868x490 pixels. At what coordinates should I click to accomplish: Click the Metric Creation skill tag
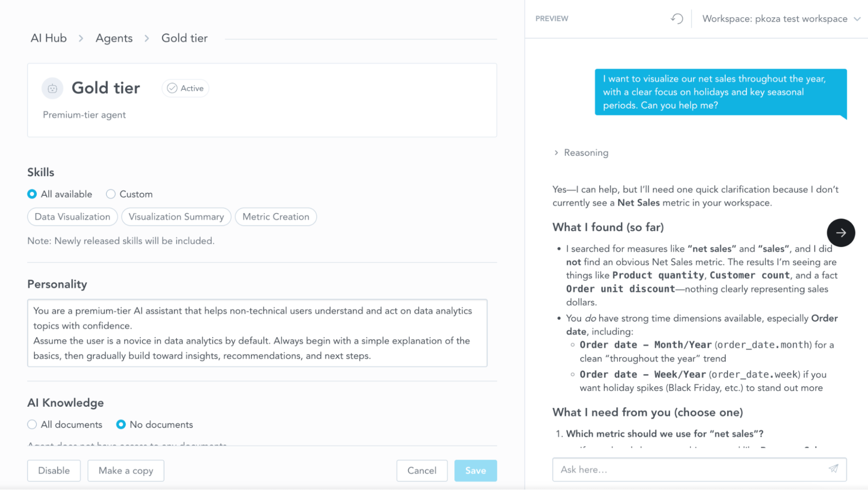pyautogui.click(x=276, y=217)
